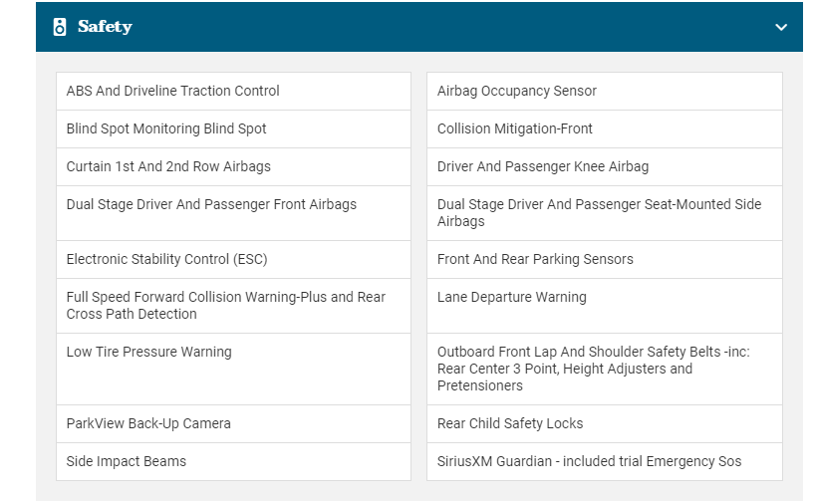
Task: Click Lane Departure Warning item
Action: (x=512, y=297)
